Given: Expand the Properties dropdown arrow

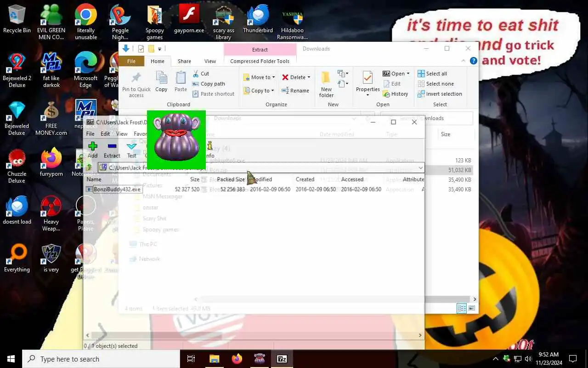Looking at the screenshot, I should coord(368,95).
